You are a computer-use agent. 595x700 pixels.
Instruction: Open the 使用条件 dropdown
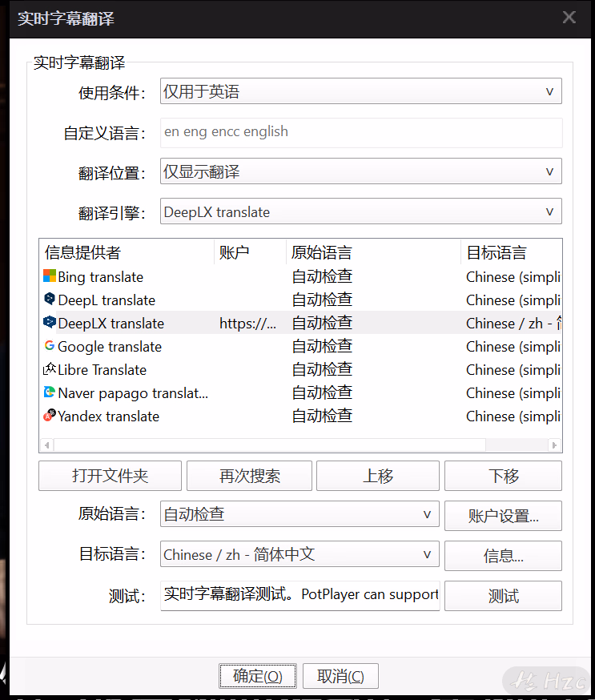click(360, 91)
